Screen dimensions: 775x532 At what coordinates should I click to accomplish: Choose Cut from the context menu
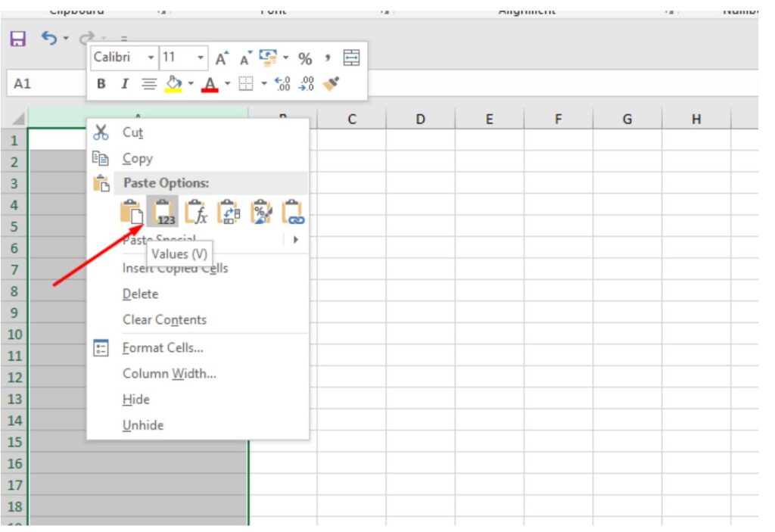click(x=132, y=132)
